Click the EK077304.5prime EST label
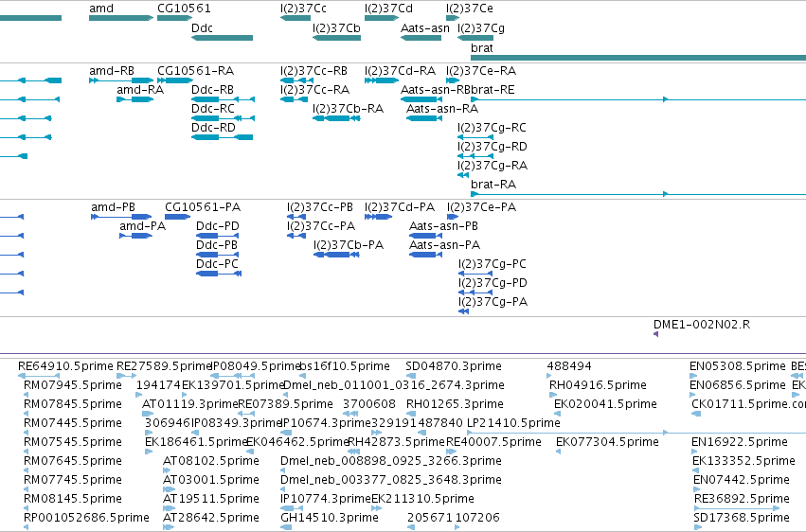Screen dimensions: 806x532 (608, 442)
